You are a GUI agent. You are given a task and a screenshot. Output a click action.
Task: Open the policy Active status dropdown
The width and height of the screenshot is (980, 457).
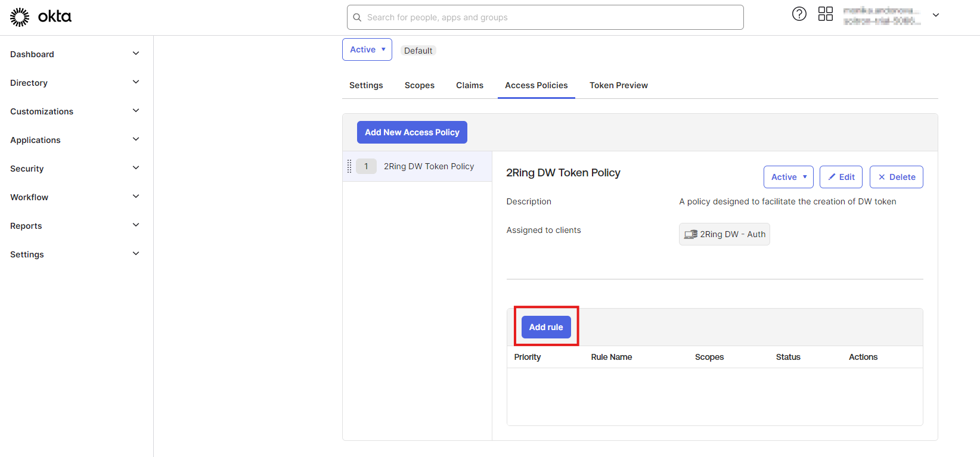tap(788, 177)
